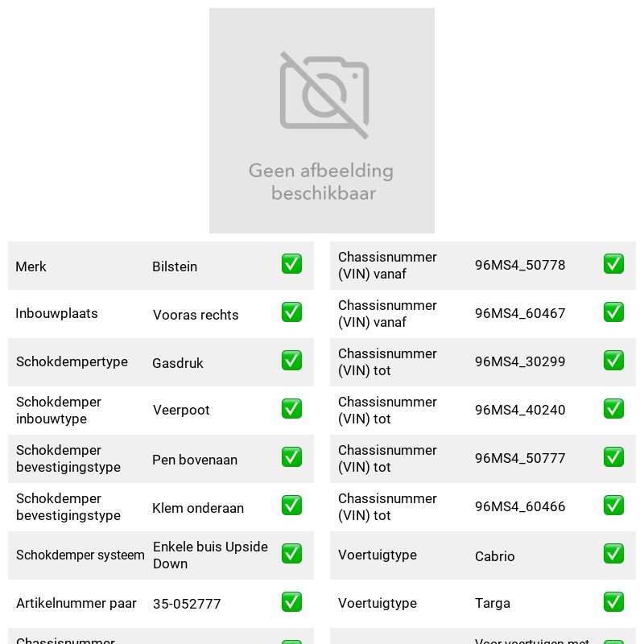This screenshot has width=644, height=644.
Task: Click the checkmark icon for Vooras rechts
Action: [291, 312]
